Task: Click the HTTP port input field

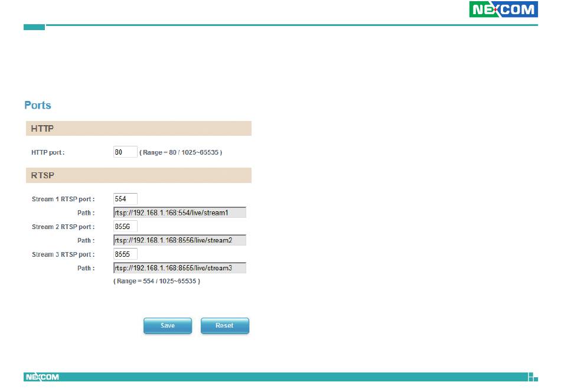Action: click(x=125, y=152)
